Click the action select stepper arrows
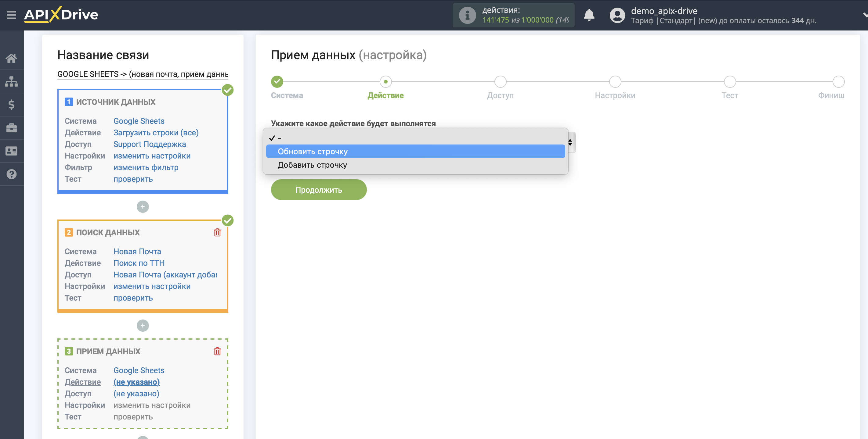Image resolution: width=868 pixels, height=439 pixels. click(570, 142)
